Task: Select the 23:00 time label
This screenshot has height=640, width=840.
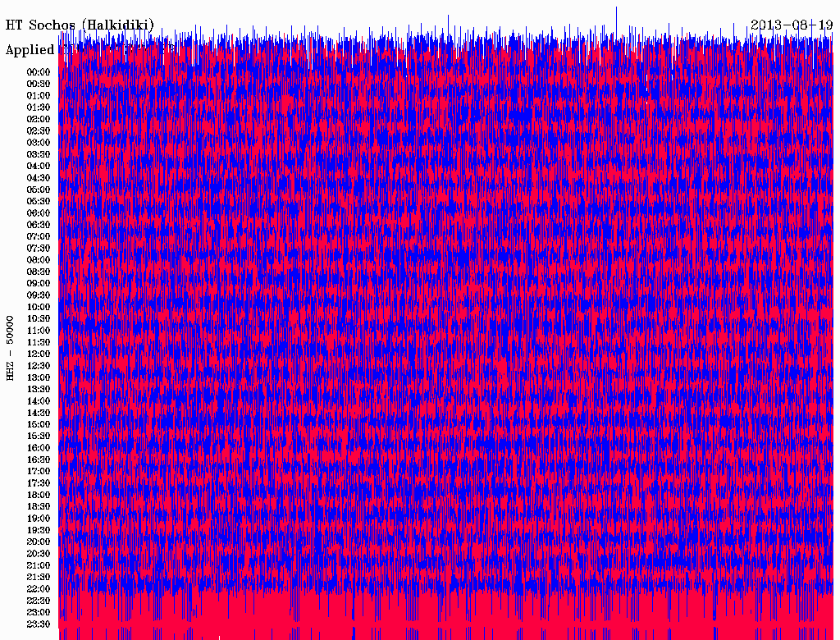Action: tap(38, 613)
